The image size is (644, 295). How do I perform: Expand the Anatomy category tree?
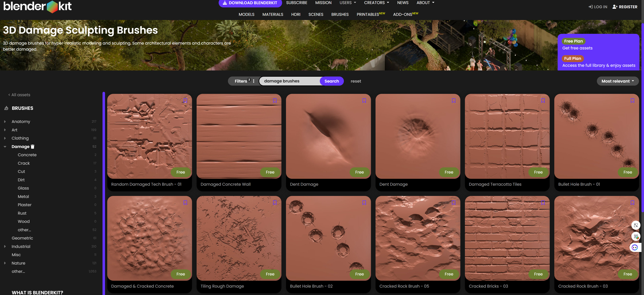tap(5, 122)
